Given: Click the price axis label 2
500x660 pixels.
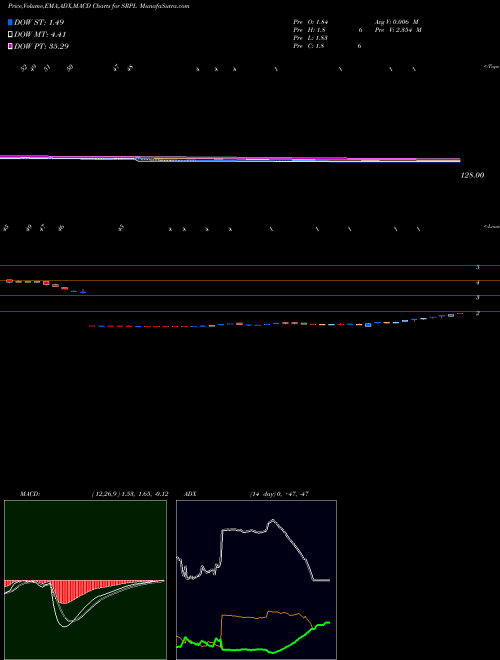Looking at the screenshot, I should pos(478,314).
